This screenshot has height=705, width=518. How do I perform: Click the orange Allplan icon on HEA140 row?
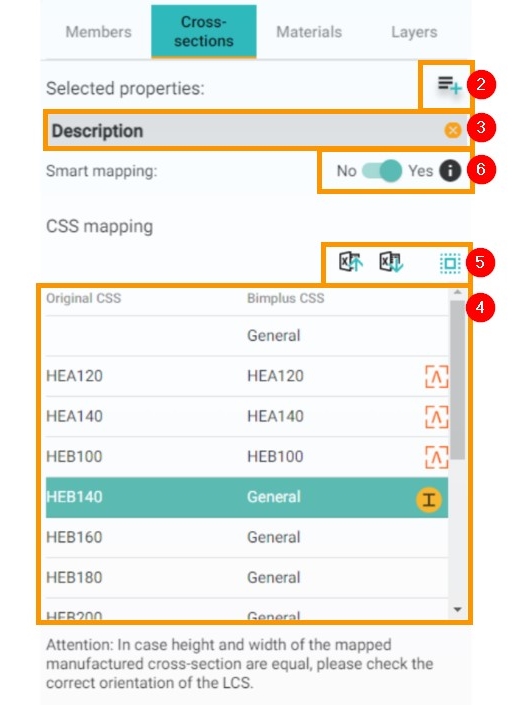coord(436,417)
